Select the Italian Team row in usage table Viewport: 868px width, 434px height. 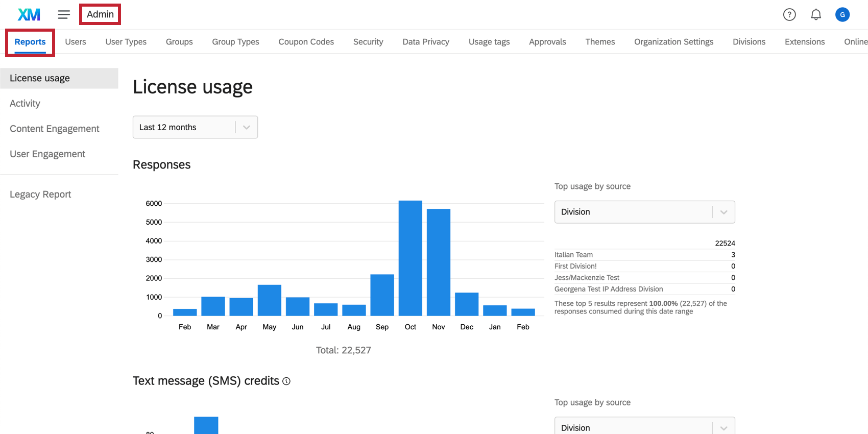[x=644, y=255]
